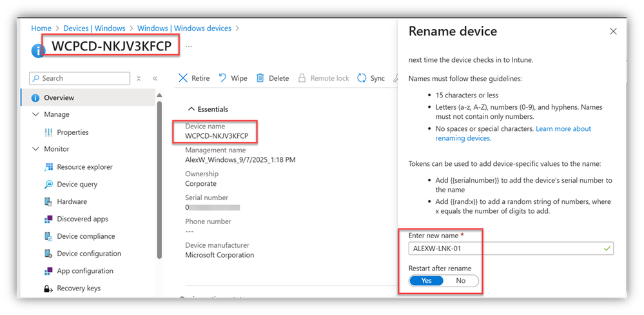
Task: Select Ownership value Corporate
Action: click(x=201, y=183)
